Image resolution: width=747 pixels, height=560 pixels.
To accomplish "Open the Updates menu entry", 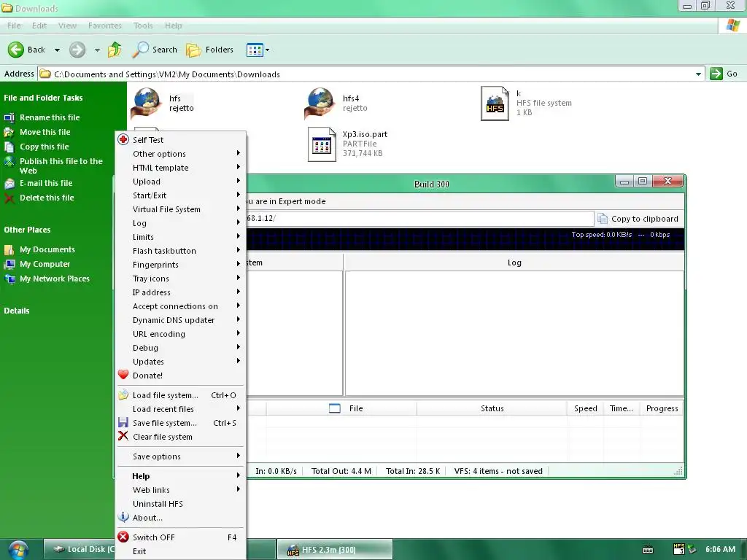I will click(x=181, y=361).
